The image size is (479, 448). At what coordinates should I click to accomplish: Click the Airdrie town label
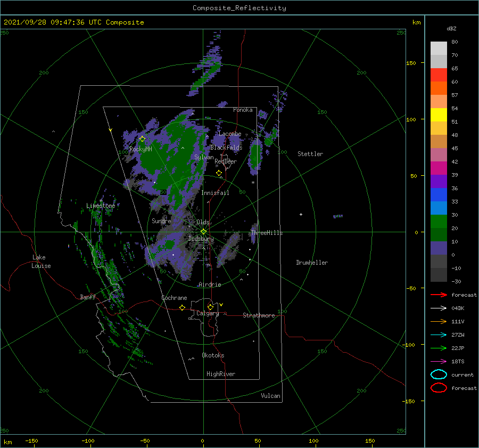(x=210, y=284)
